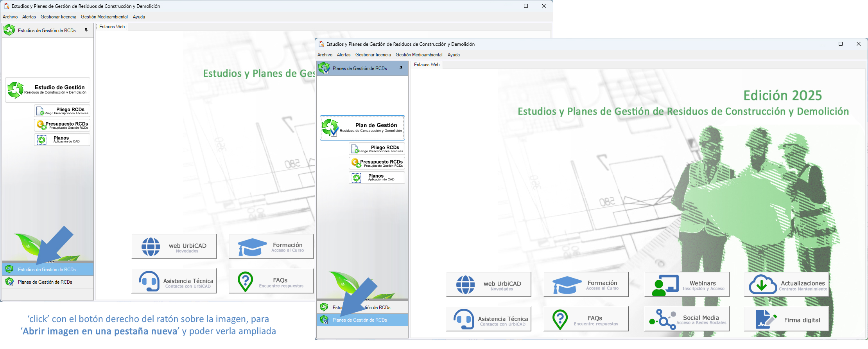Image resolution: width=868 pixels, height=349 pixels.
Task: Click the web UrbiCAD globe icon, front window
Action: 465,284
